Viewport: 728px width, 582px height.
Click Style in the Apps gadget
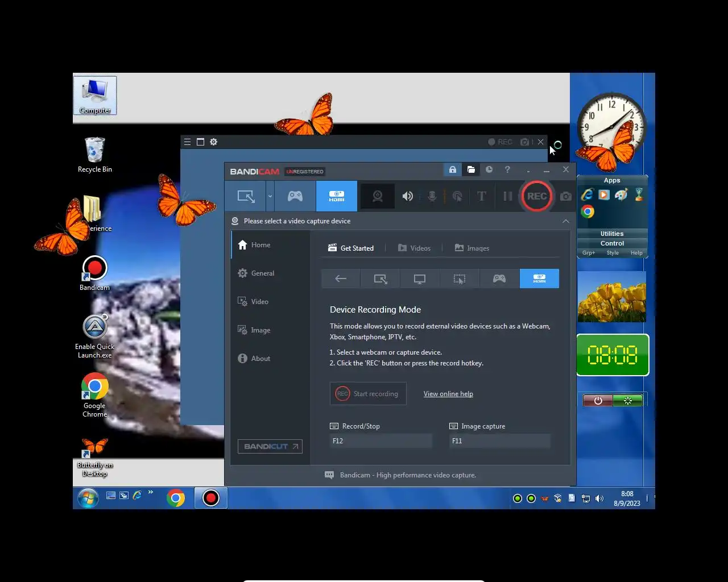[x=613, y=253]
